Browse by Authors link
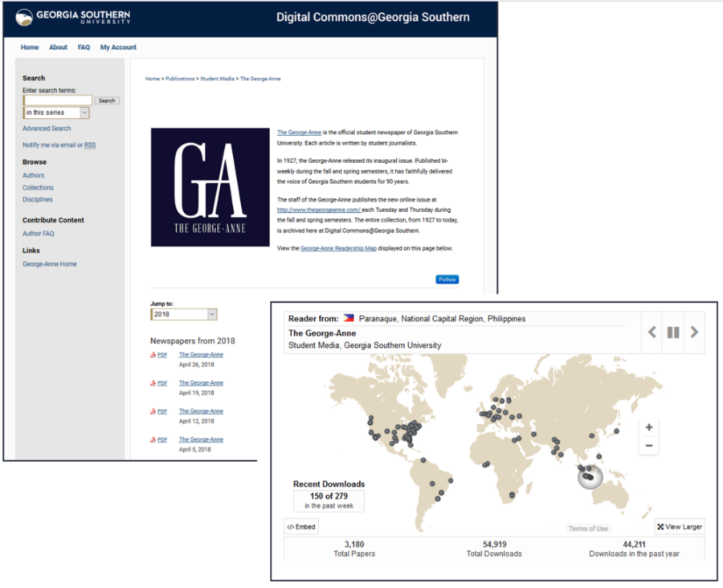The image size is (723, 588). point(33,175)
